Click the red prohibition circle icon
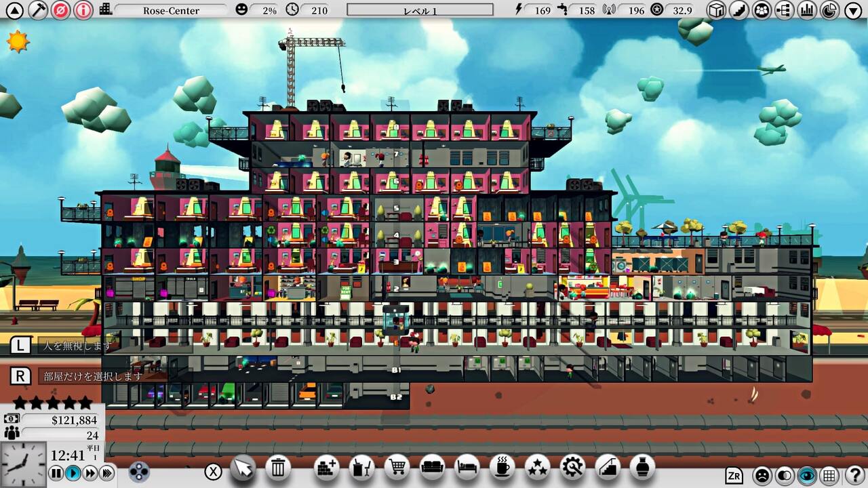The height and width of the screenshot is (488, 868). click(60, 10)
